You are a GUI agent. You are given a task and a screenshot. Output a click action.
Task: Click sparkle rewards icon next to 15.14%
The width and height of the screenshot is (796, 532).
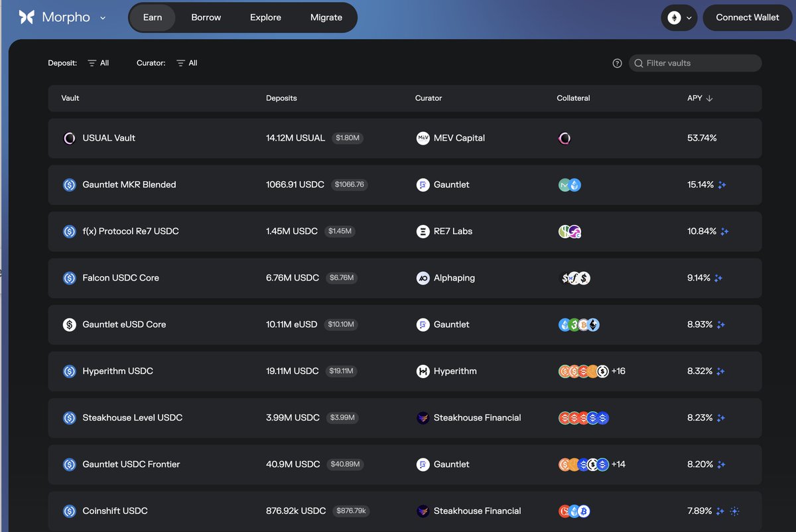(722, 185)
